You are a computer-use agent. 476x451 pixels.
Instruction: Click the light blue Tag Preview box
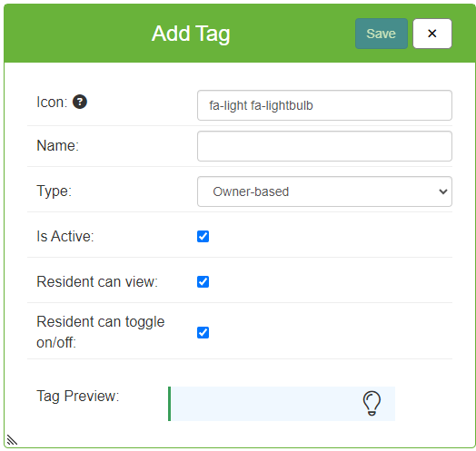[282, 404]
